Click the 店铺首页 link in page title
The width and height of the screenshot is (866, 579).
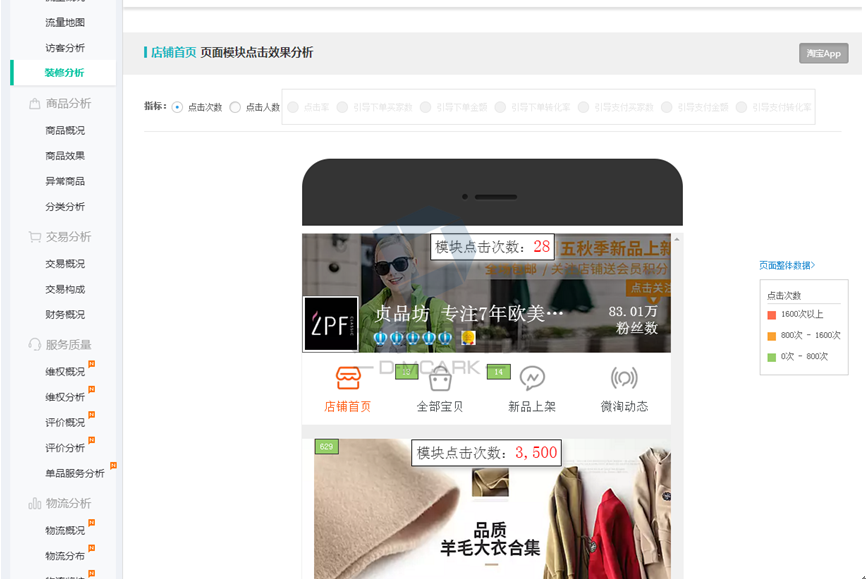pos(173,52)
